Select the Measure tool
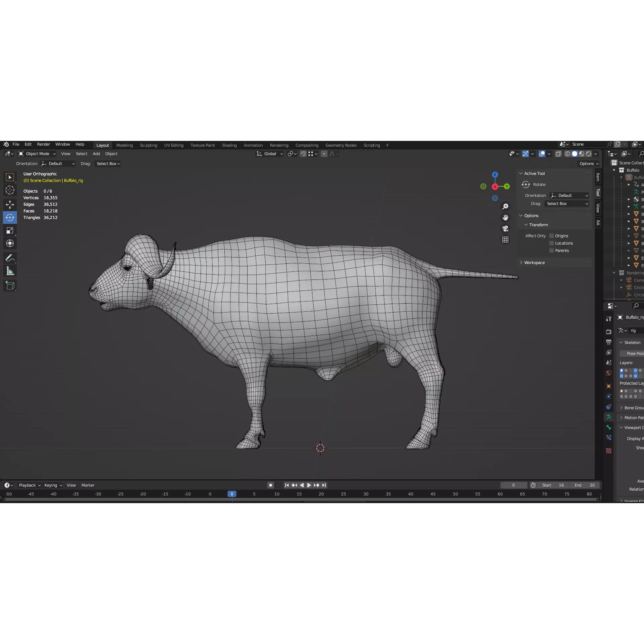Viewport: 644px width, 644px height. pos(10,271)
